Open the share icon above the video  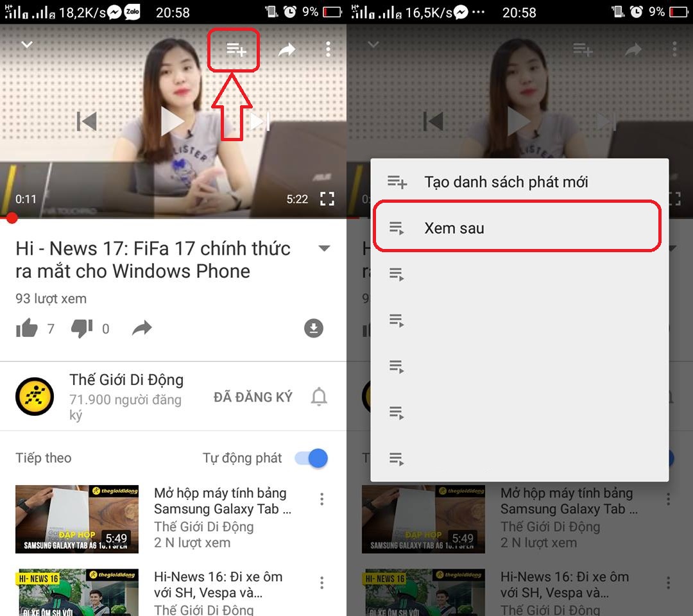286,48
